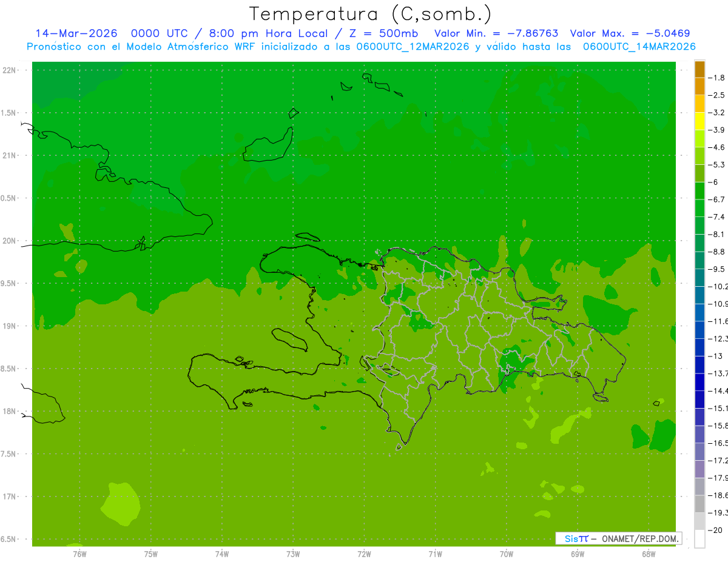
Task: Click the 'Temperatura (C,somb.)' map title
Action: click(371, 15)
